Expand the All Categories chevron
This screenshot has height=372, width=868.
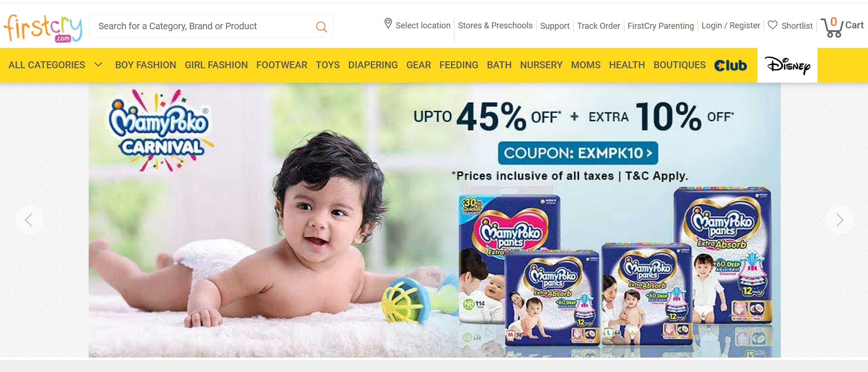pyautogui.click(x=98, y=65)
